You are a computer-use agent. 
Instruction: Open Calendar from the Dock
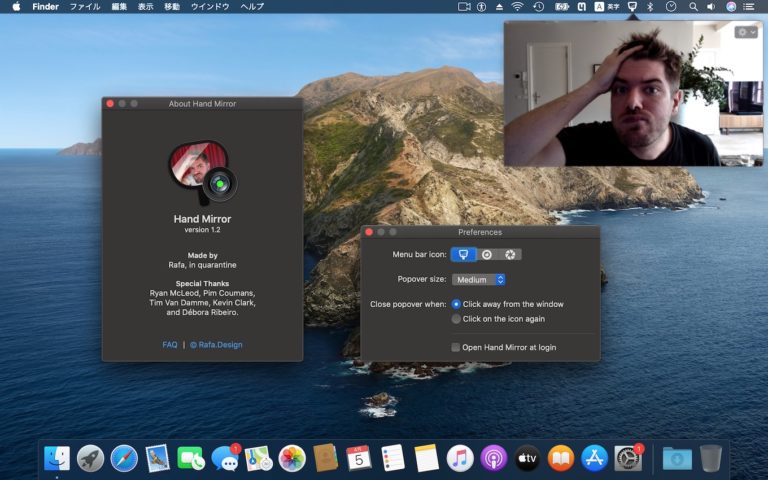[x=359, y=458]
